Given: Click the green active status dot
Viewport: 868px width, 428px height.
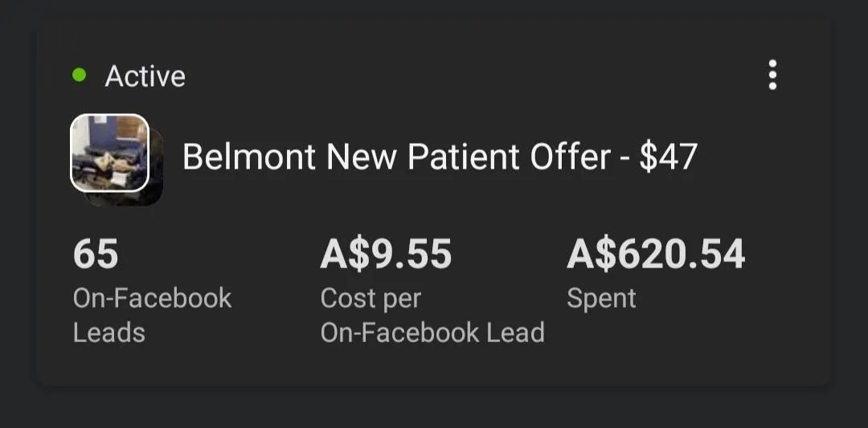Looking at the screenshot, I should click(80, 75).
